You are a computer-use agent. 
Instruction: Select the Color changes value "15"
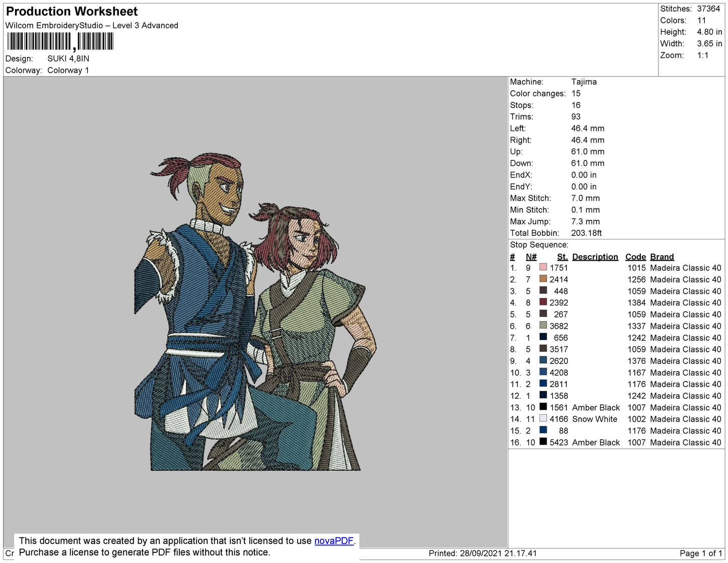pyautogui.click(x=576, y=93)
